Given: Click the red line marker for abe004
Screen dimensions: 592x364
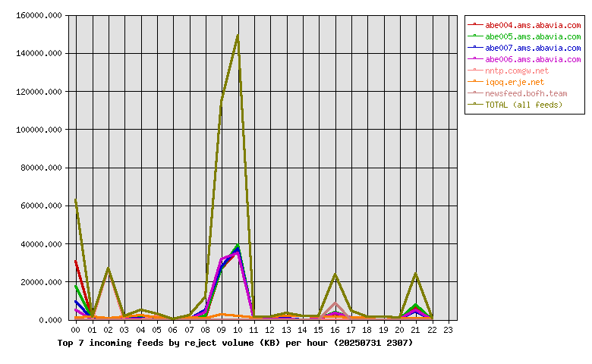Looking at the screenshot, I should [475, 24].
